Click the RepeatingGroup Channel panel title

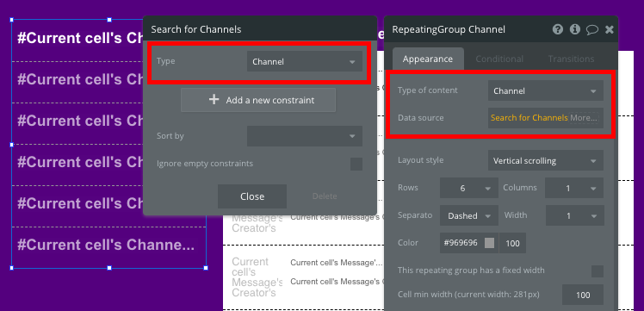point(449,29)
